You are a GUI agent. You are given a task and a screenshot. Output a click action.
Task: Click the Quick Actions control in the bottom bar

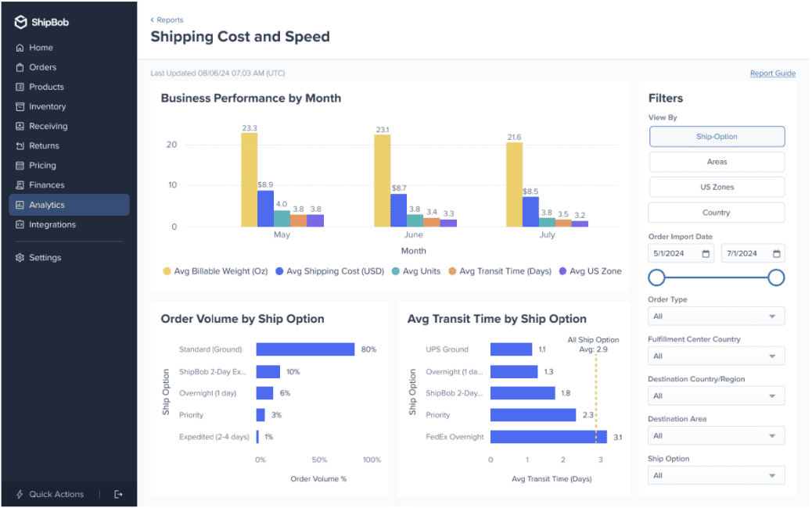coord(51,494)
